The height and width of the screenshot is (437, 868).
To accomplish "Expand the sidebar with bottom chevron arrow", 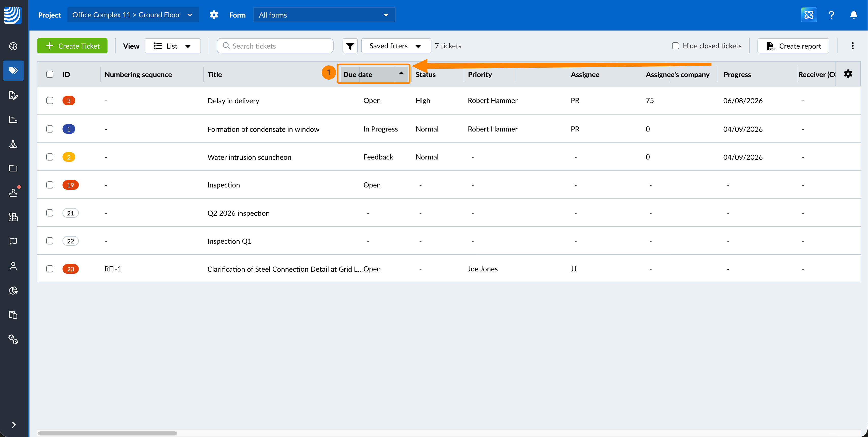I will (x=13, y=425).
